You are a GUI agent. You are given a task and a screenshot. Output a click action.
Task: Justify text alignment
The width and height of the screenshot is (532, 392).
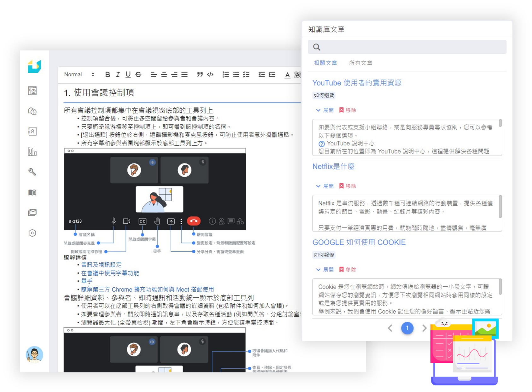[x=184, y=74]
